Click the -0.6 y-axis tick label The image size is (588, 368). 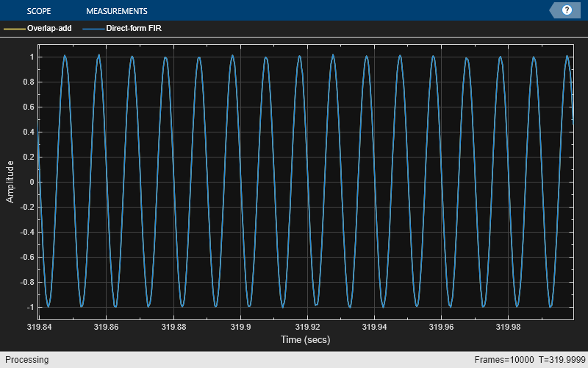click(27, 257)
